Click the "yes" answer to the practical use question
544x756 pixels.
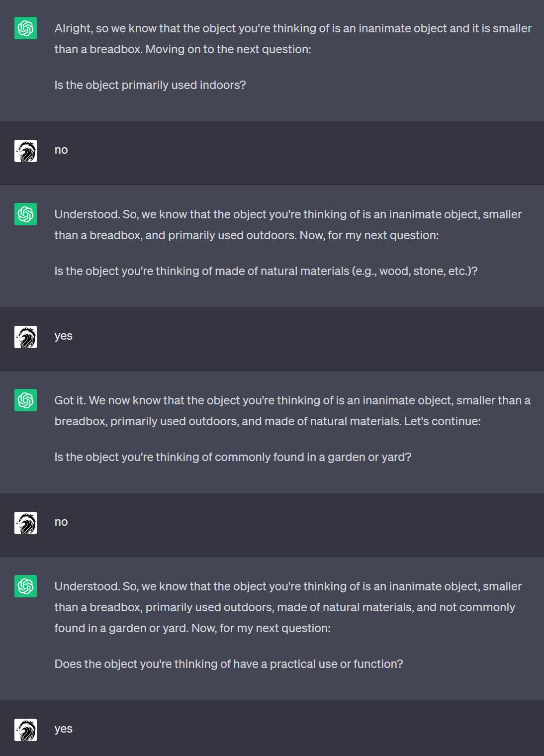pos(63,729)
